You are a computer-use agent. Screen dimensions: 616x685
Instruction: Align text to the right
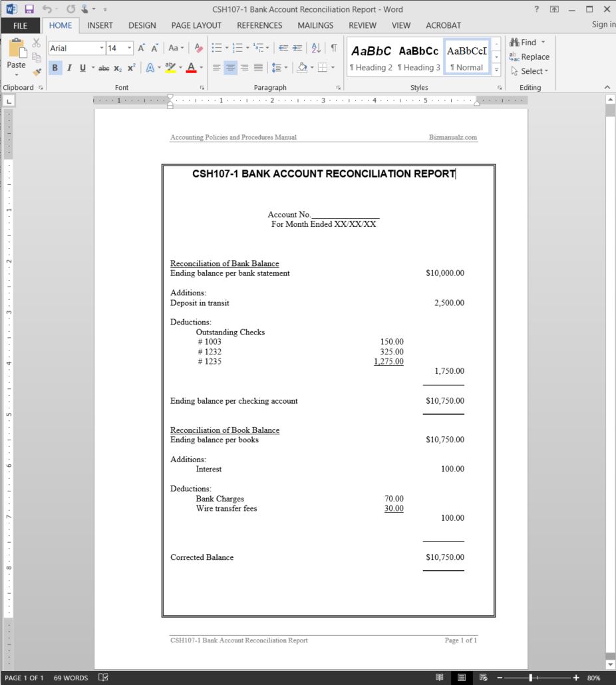[x=244, y=68]
